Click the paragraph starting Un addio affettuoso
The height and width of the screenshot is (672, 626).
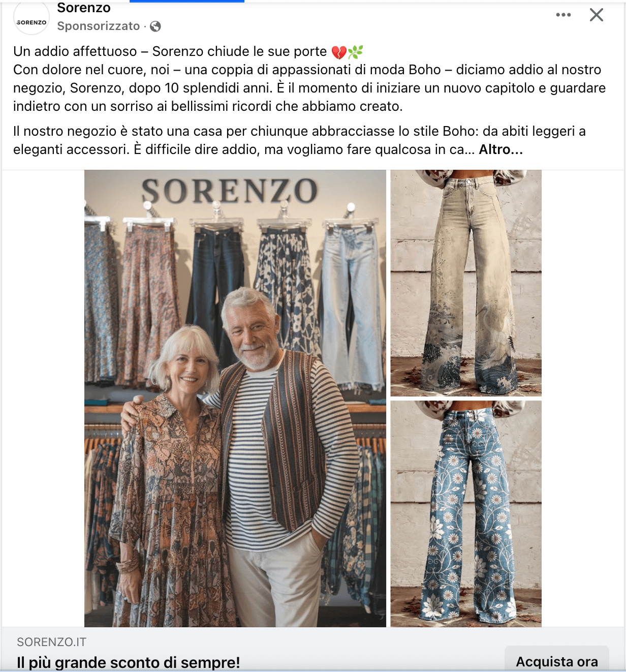pyautogui.click(x=309, y=79)
